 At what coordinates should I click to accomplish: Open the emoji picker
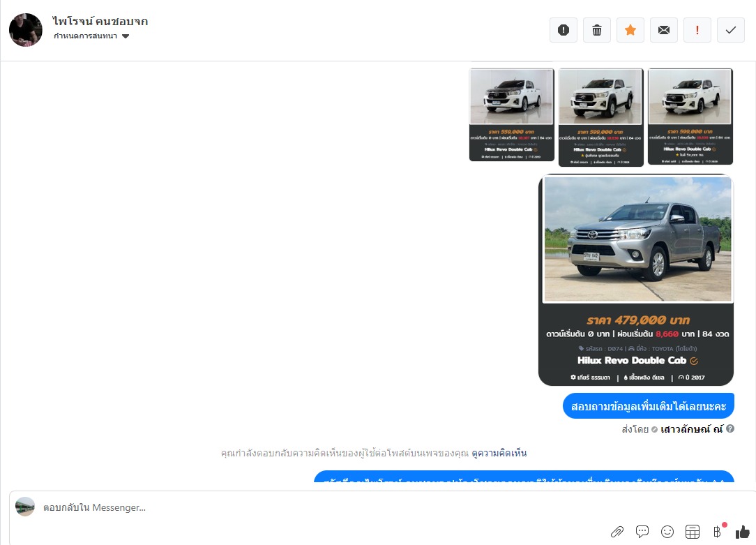click(667, 532)
